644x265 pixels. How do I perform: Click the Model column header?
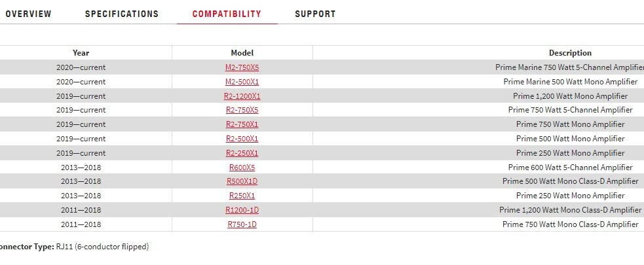[x=242, y=53]
